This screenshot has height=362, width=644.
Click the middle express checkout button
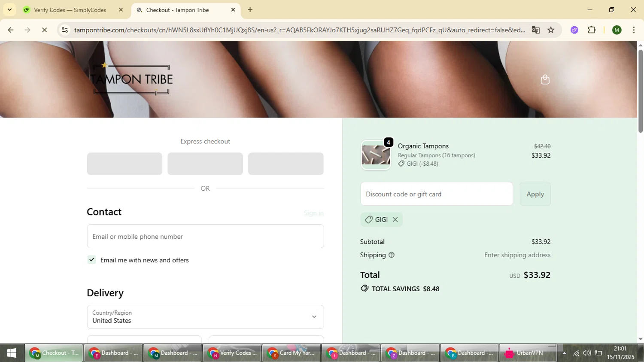(x=205, y=164)
